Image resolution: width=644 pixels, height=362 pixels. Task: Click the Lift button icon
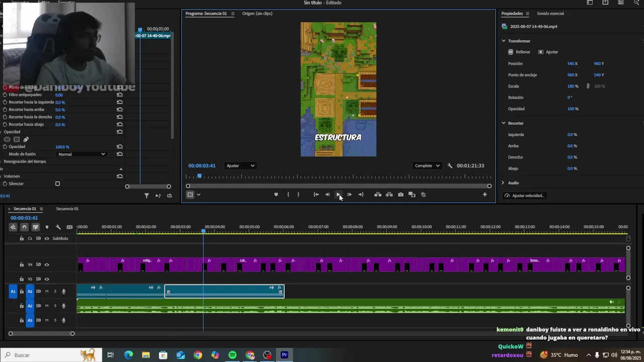tap(378, 195)
